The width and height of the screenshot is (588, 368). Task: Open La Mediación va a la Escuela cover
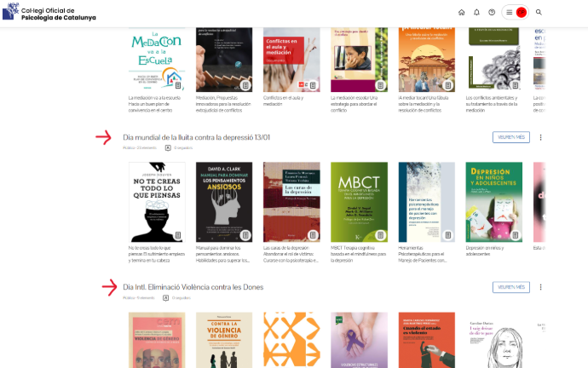tap(157, 60)
